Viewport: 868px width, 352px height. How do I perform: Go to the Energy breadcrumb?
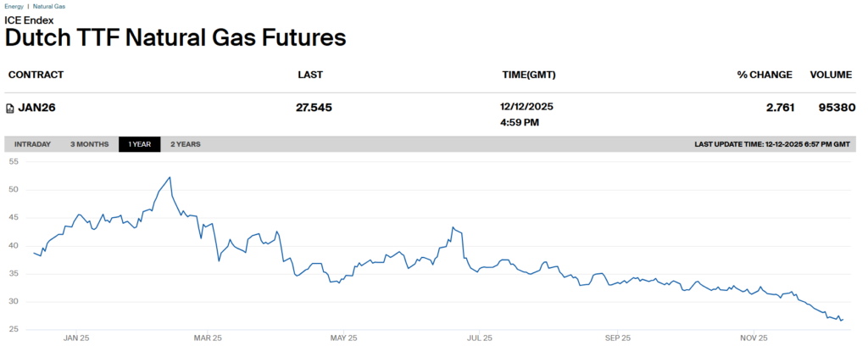(14, 6)
